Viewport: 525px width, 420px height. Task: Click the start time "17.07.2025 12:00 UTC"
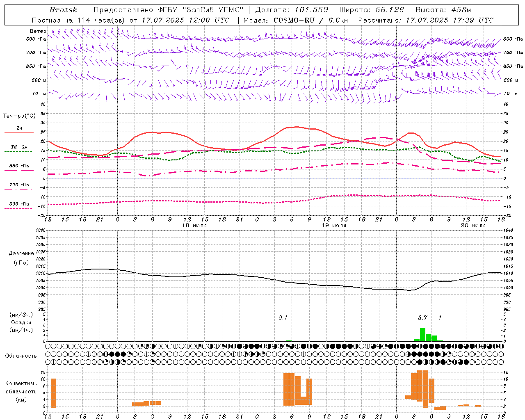click(x=185, y=20)
